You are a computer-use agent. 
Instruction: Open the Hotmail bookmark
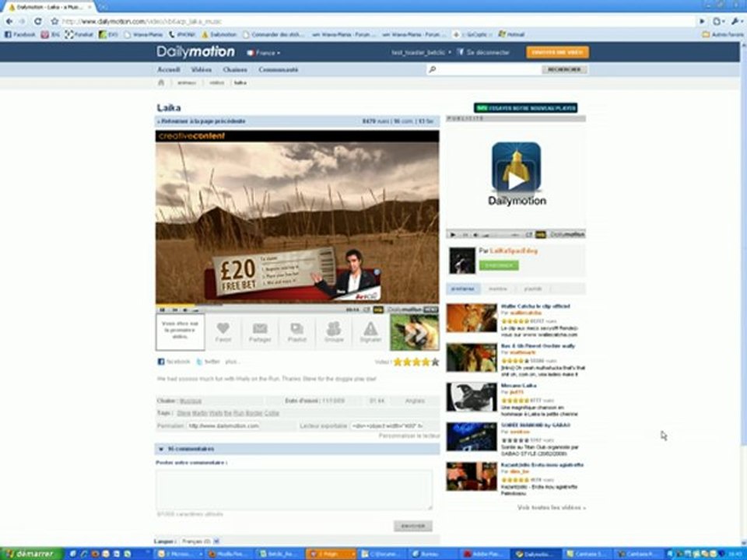(x=511, y=34)
